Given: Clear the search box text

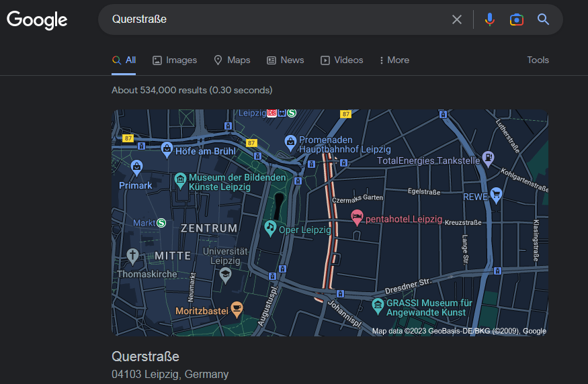Looking at the screenshot, I should pos(456,19).
